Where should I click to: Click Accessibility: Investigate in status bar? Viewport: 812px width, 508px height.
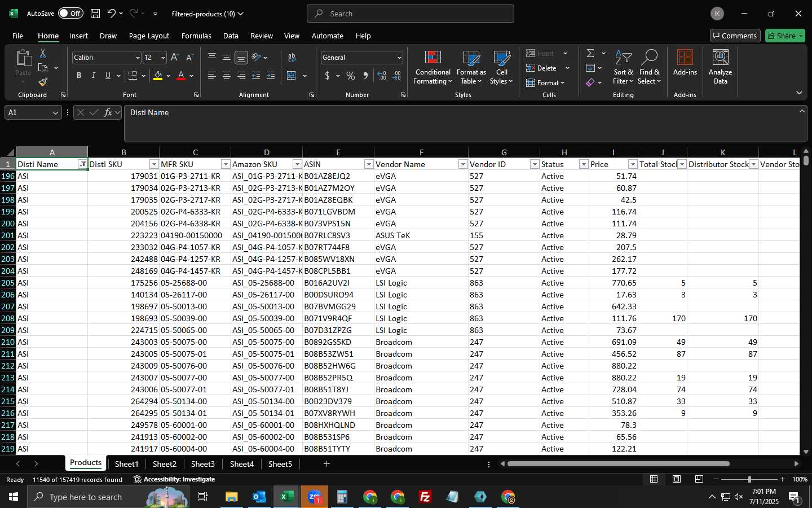(x=174, y=479)
